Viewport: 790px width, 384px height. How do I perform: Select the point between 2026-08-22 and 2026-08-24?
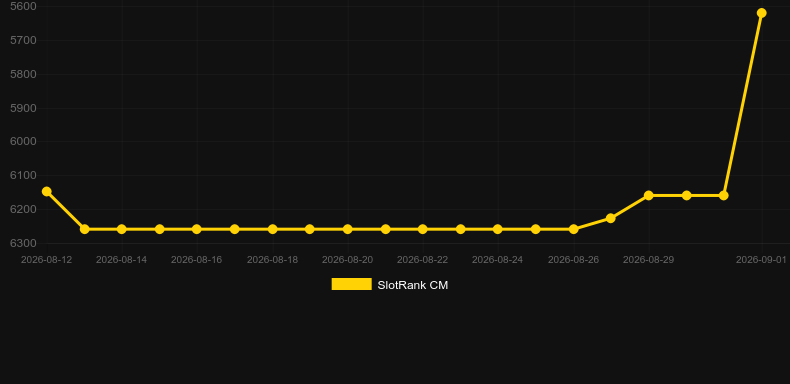pos(460,229)
